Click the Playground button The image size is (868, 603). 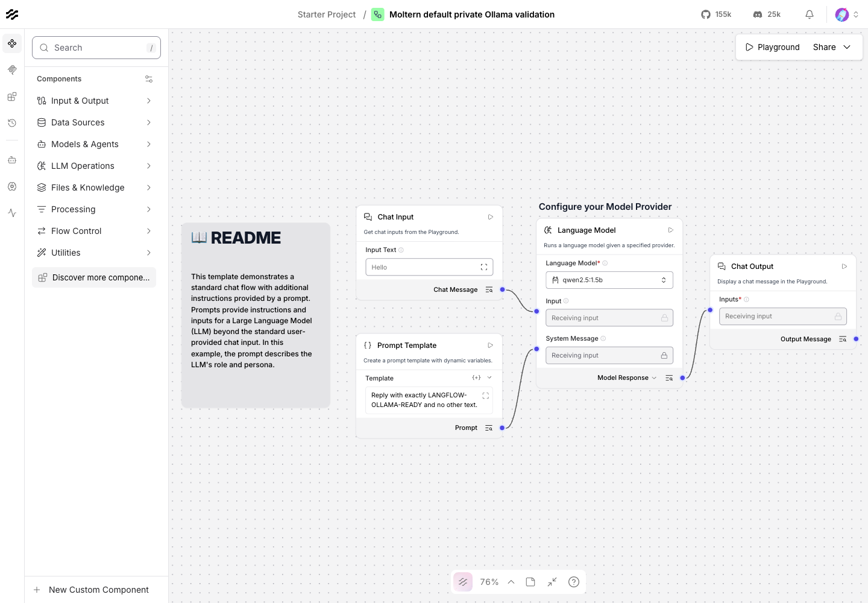(x=773, y=47)
